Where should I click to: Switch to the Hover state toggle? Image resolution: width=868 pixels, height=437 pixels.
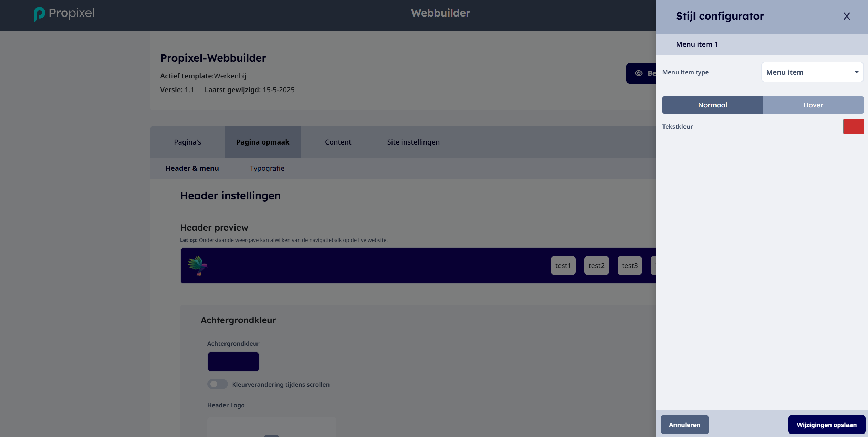813,105
